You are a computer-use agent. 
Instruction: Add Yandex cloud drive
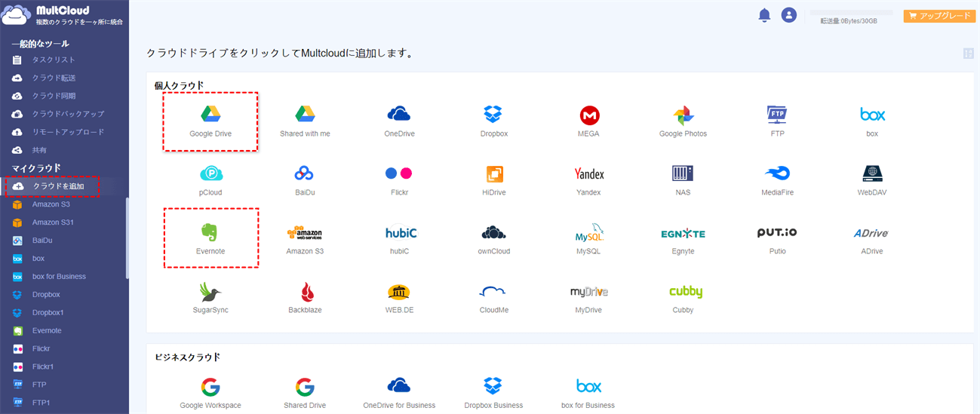coord(588,179)
